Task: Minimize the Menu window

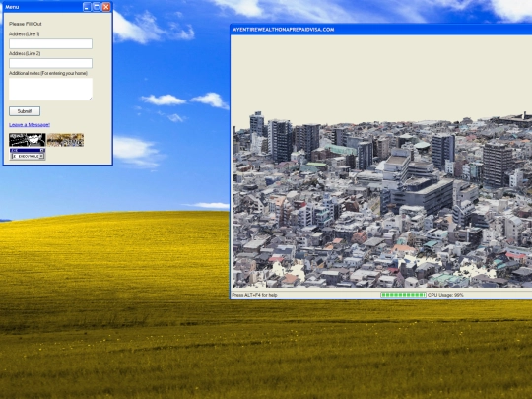Action: click(87, 7)
